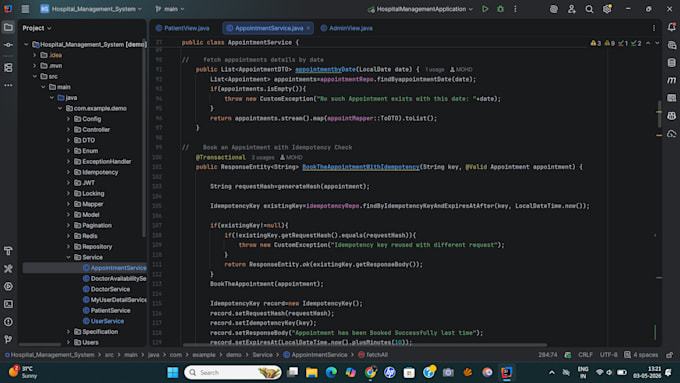680x383 pixels.
Task: Open the Database tool window icon
Action: (x=671, y=62)
